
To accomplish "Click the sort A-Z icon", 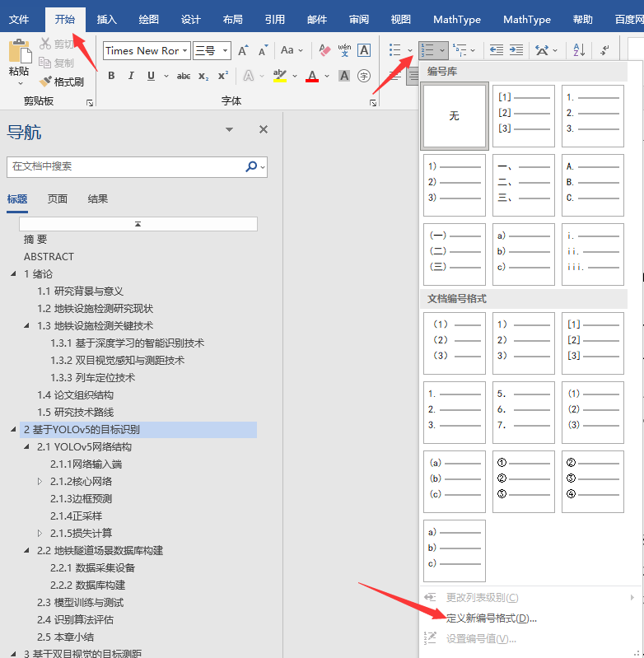I will (579, 50).
